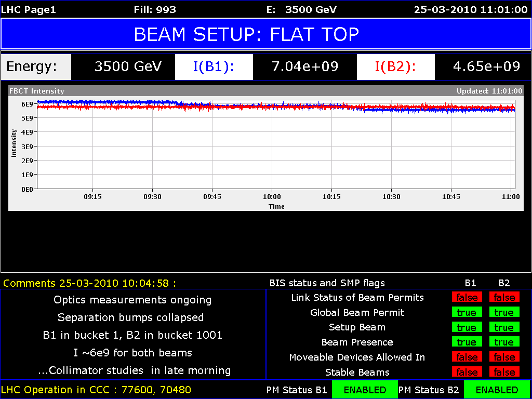This screenshot has height=399, width=532.
Task: Click the 09:30 mark on time axis
Action: coord(152,197)
